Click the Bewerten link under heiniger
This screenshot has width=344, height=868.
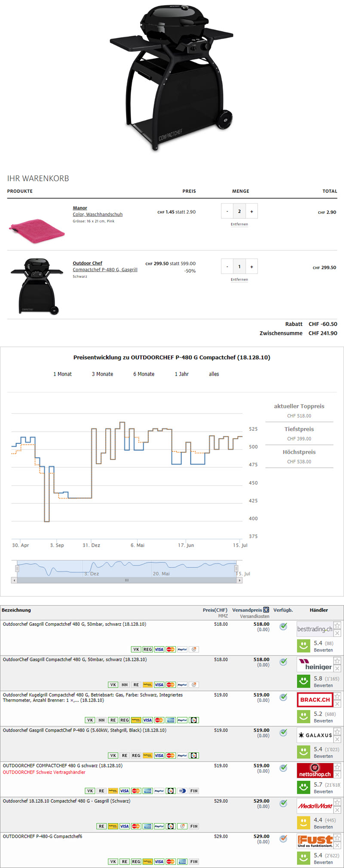(x=323, y=685)
